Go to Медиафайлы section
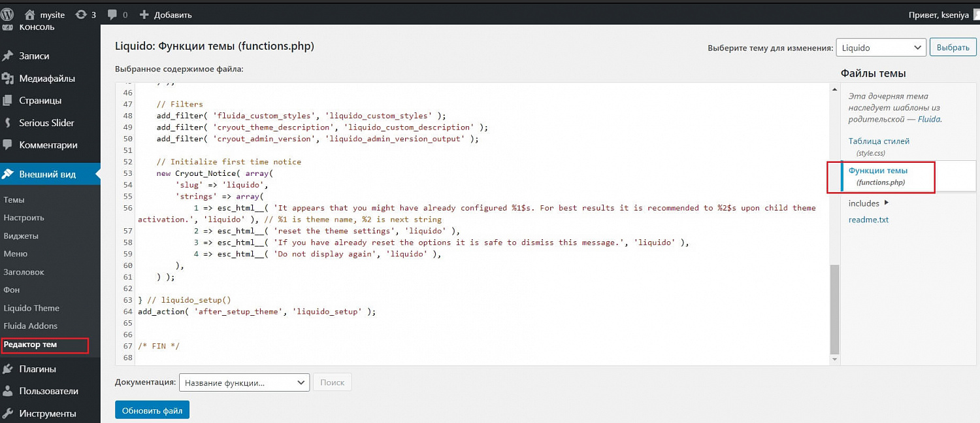Screen dimensions: 980x423 point(47,78)
